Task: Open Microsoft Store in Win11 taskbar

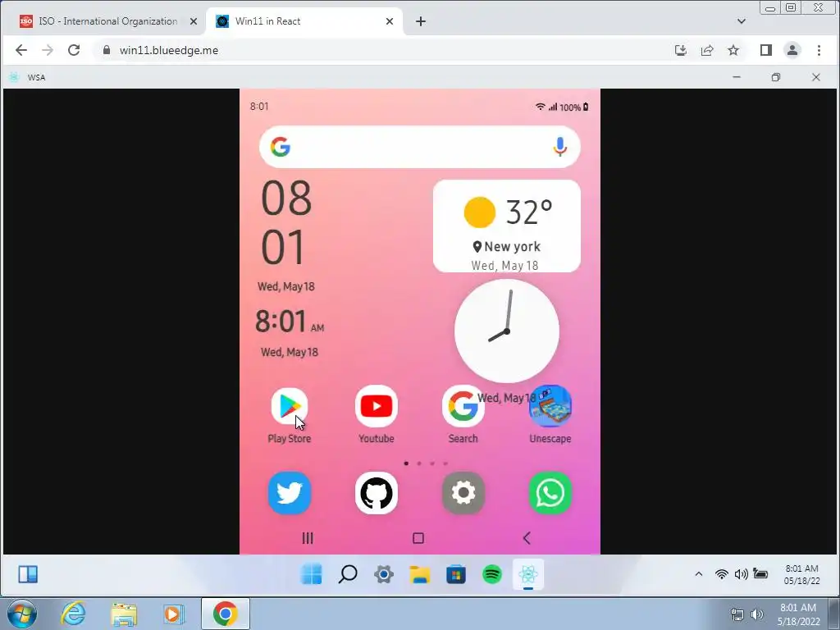Action: [x=456, y=574]
